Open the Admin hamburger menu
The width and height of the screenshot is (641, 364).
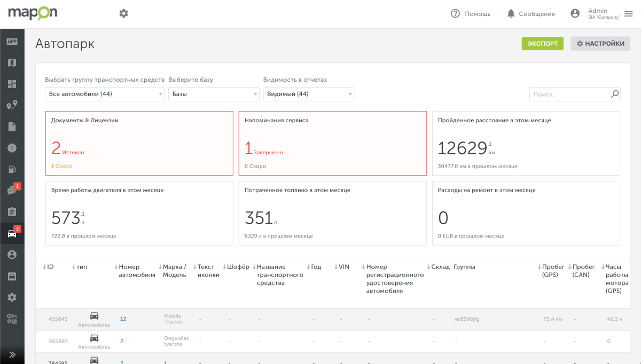tap(628, 14)
